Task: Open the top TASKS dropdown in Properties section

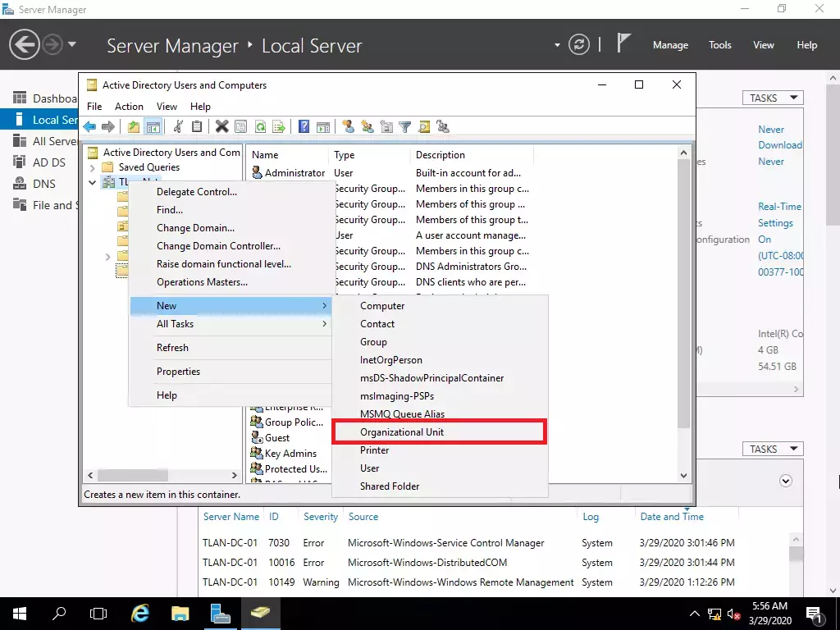Action: click(x=773, y=98)
